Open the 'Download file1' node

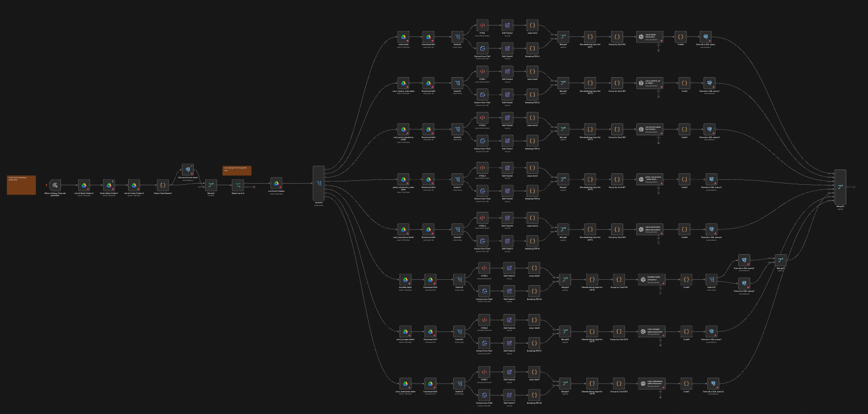pyautogui.click(x=428, y=37)
